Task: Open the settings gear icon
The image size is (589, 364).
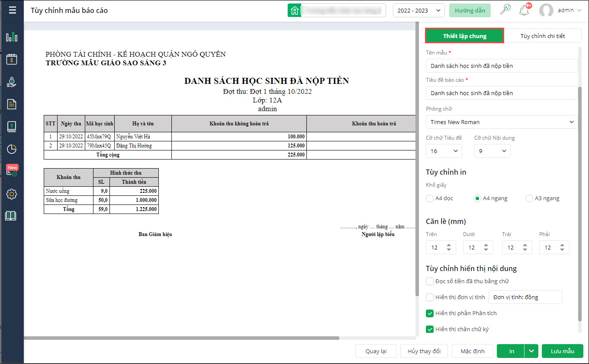Action: (12, 194)
